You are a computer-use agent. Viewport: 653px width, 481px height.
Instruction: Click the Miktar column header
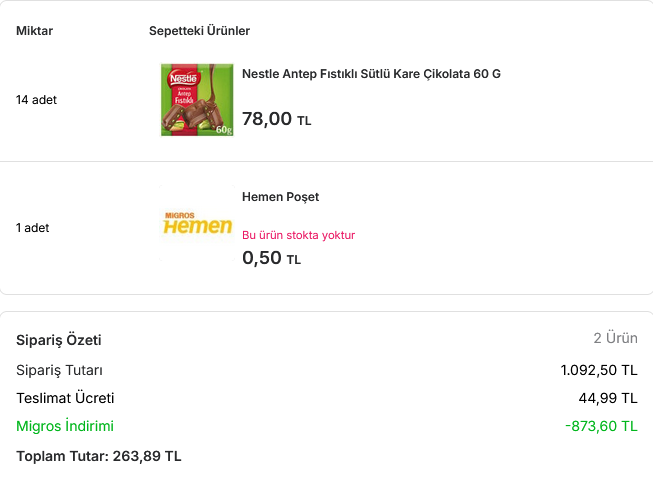click(x=34, y=31)
